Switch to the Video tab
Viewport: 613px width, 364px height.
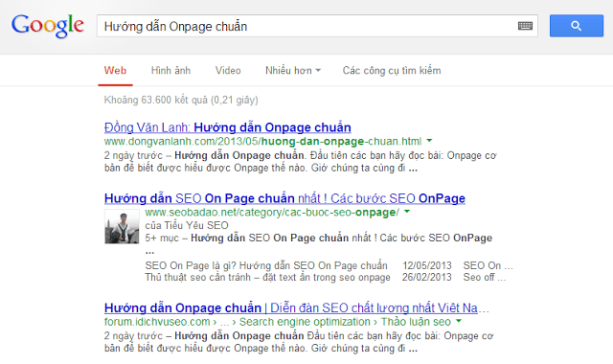[x=228, y=70]
